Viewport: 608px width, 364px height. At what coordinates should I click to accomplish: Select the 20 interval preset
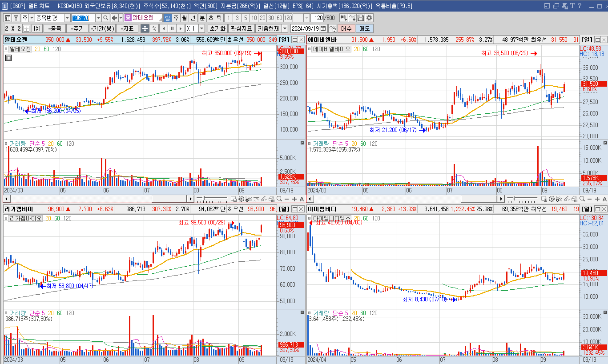(262, 18)
